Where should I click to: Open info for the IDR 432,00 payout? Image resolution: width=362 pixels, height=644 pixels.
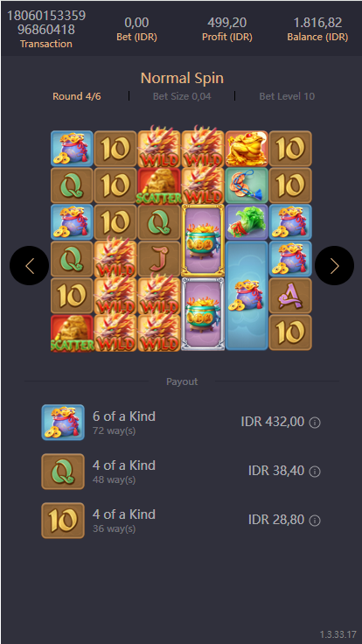[315, 423]
